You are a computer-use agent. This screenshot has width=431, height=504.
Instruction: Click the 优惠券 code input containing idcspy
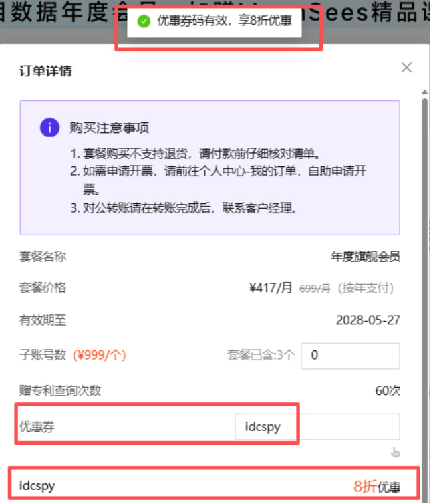(317, 427)
